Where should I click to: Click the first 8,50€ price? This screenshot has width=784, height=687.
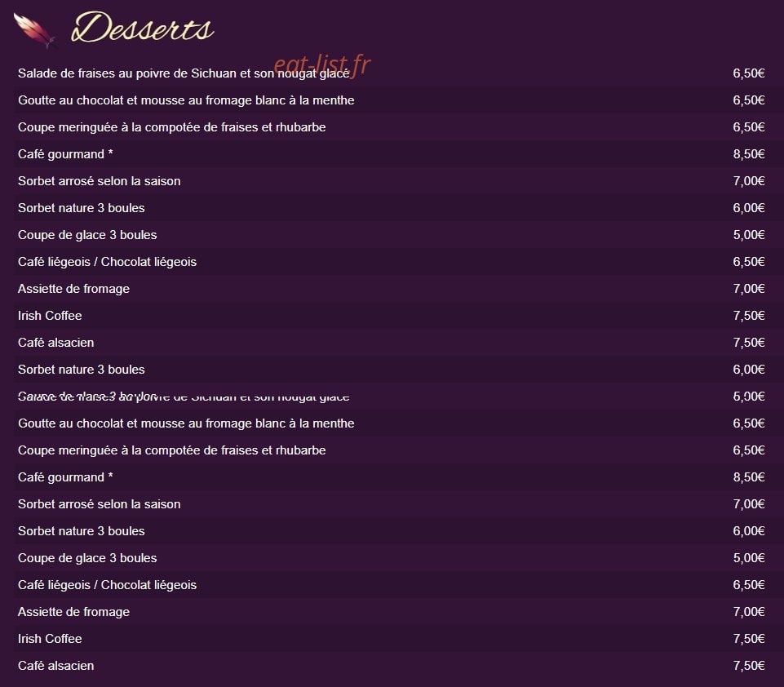click(x=748, y=154)
